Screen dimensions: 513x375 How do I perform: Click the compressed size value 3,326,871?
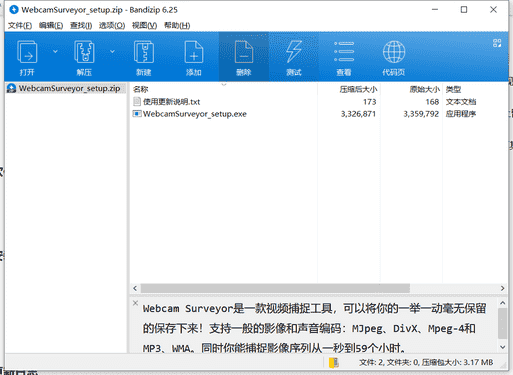coord(358,114)
